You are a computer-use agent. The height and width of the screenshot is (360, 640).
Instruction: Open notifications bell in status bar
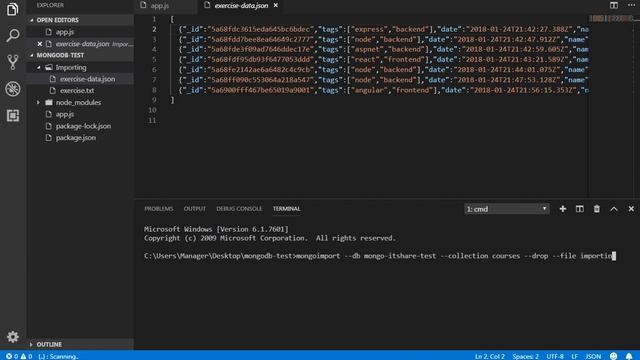629,356
